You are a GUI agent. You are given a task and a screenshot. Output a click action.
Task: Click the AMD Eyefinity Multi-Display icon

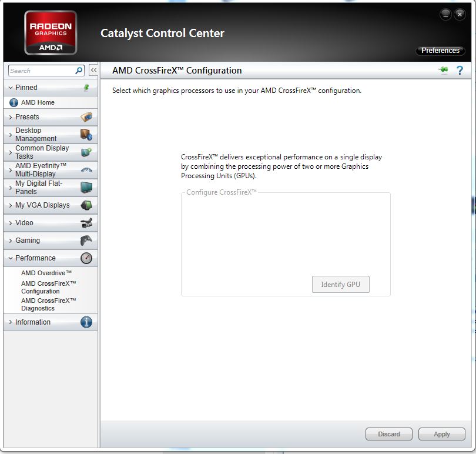coord(86,170)
